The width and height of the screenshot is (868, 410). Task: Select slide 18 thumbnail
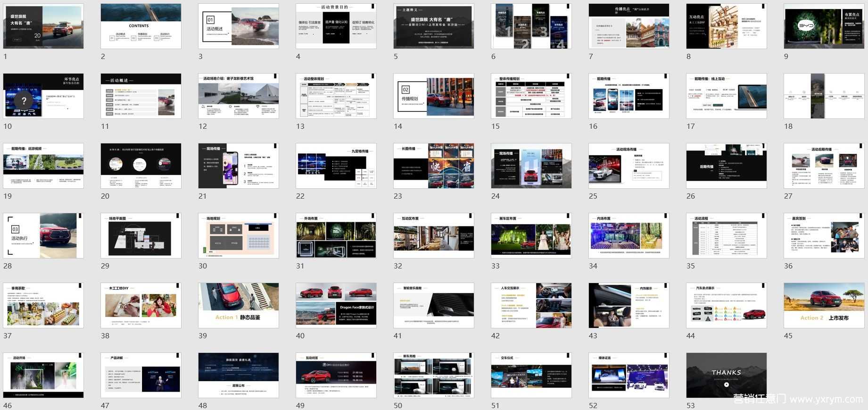click(824, 96)
